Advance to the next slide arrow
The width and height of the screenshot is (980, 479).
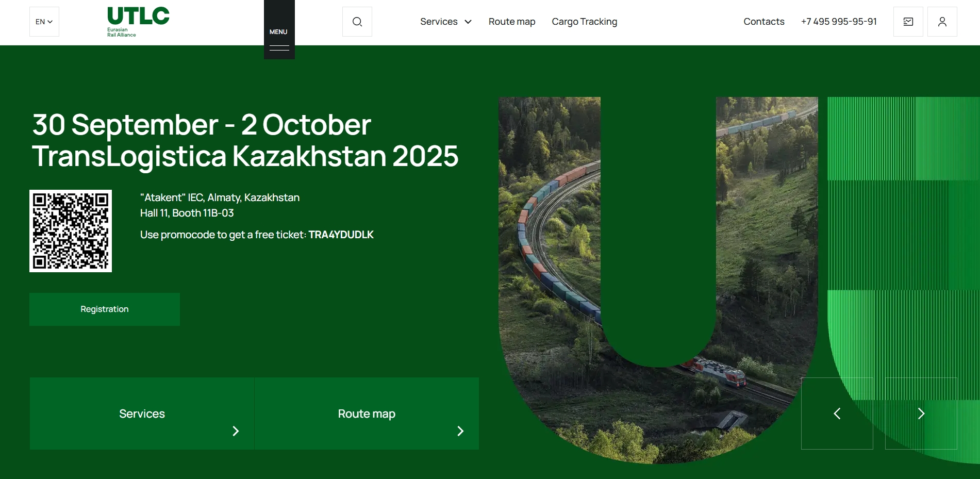point(921,414)
